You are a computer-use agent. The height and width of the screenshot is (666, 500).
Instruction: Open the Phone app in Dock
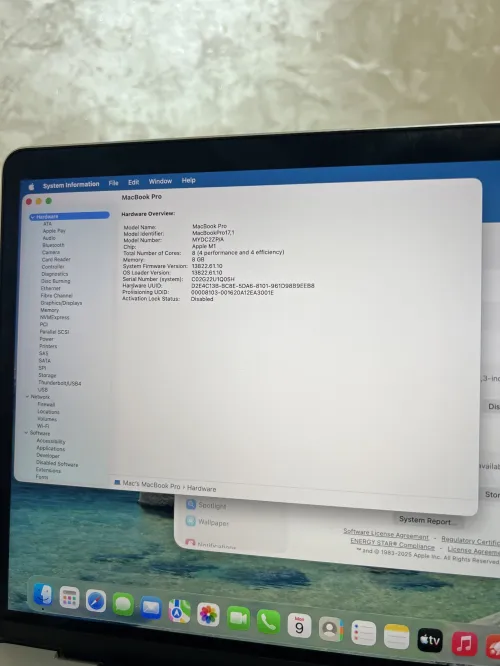click(x=268, y=622)
